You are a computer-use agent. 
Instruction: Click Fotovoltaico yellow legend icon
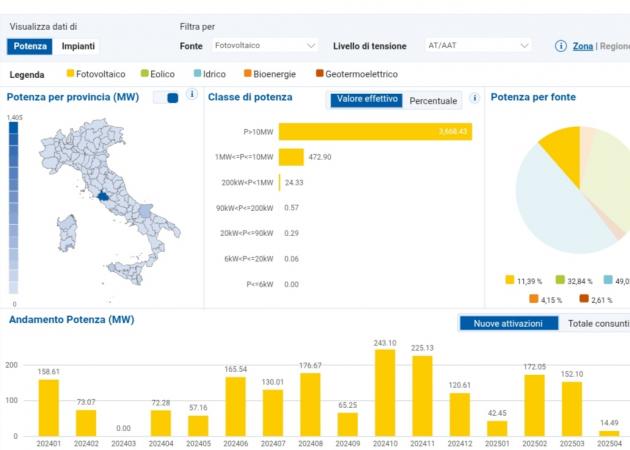click(70, 73)
